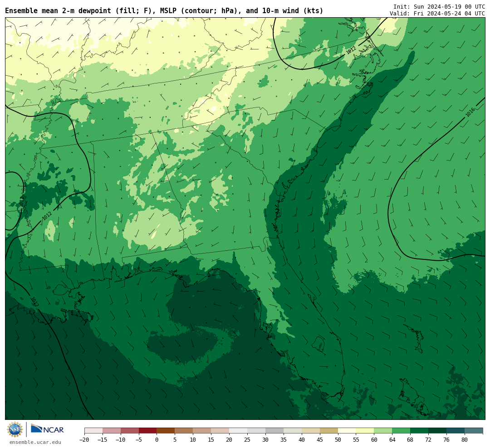Click the pale yellow swatch between 55 and 60
The width and height of the screenshot is (490, 448).
(365, 430)
